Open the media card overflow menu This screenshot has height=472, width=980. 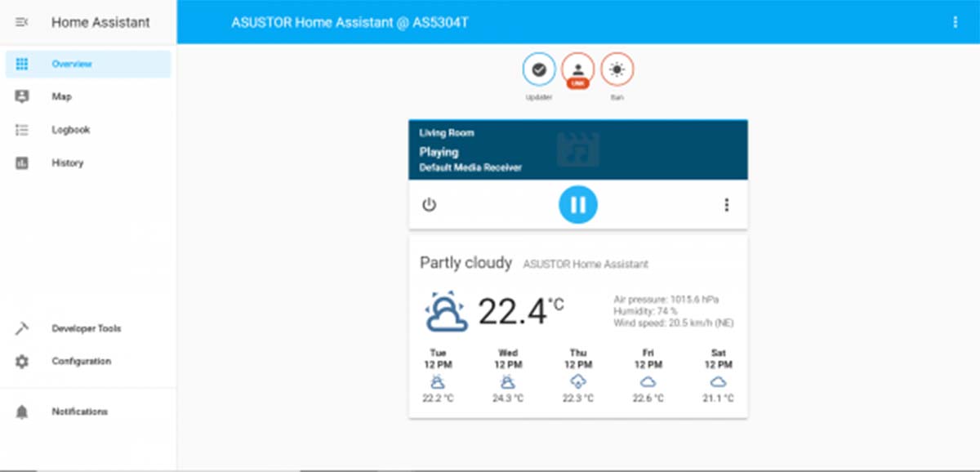pyautogui.click(x=726, y=205)
